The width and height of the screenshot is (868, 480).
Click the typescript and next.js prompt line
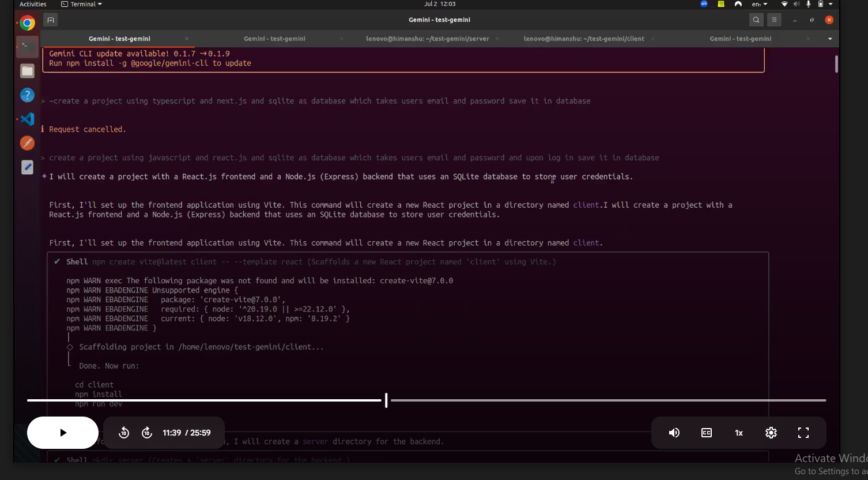pyautogui.click(x=320, y=101)
